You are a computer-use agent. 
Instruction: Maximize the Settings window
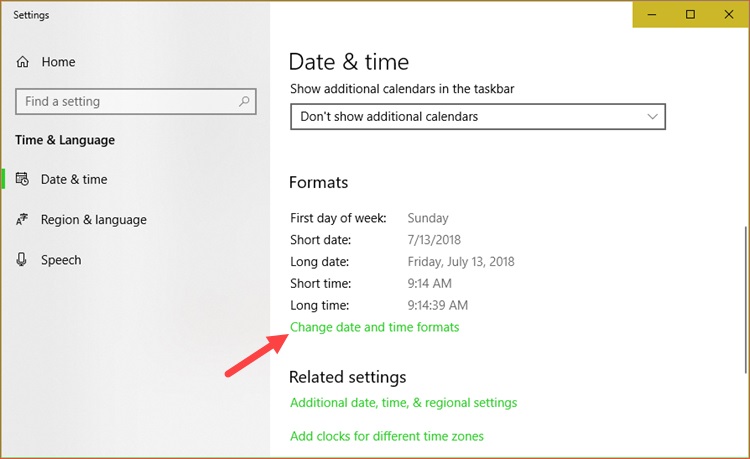[x=690, y=15]
